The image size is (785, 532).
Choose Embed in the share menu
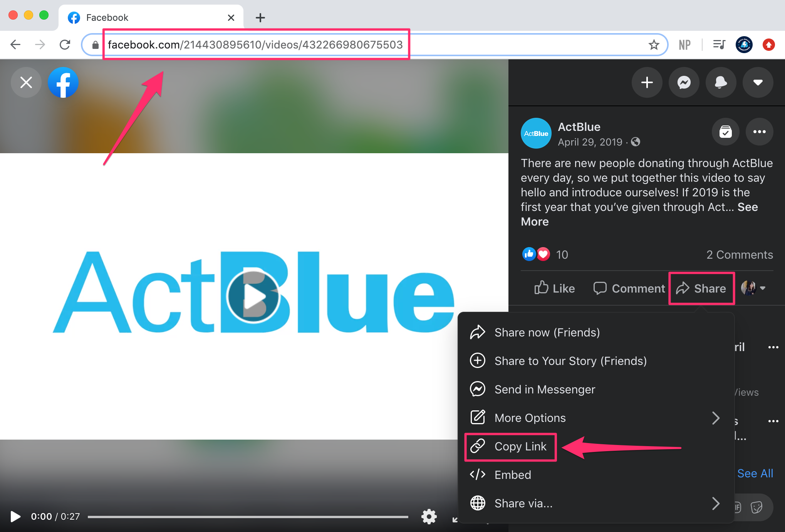click(512, 475)
